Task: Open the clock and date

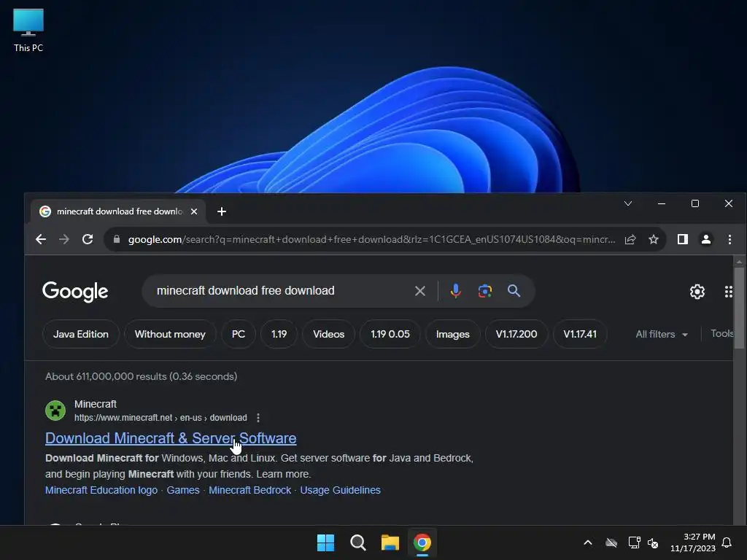Action: pyautogui.click(x=693, y=542)
